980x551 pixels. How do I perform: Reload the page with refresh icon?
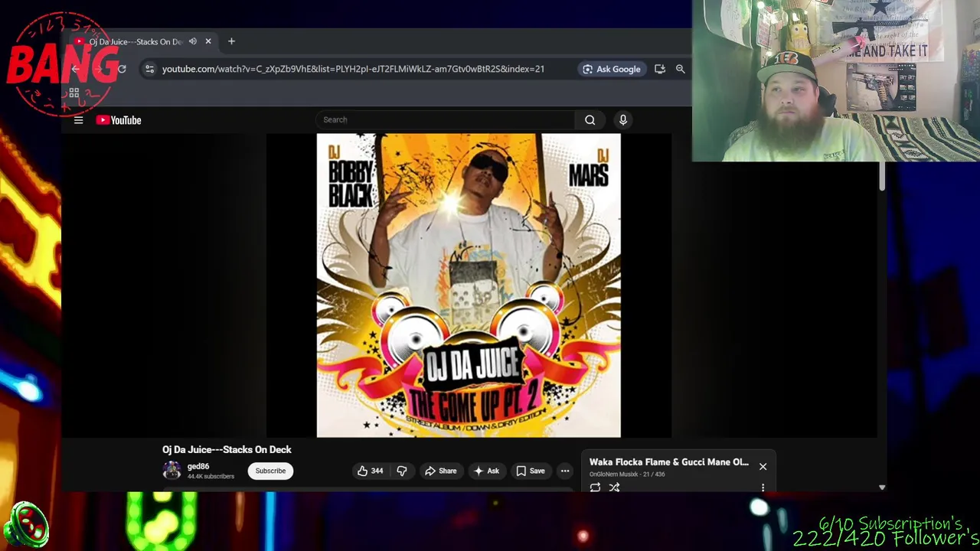[122, 69]
